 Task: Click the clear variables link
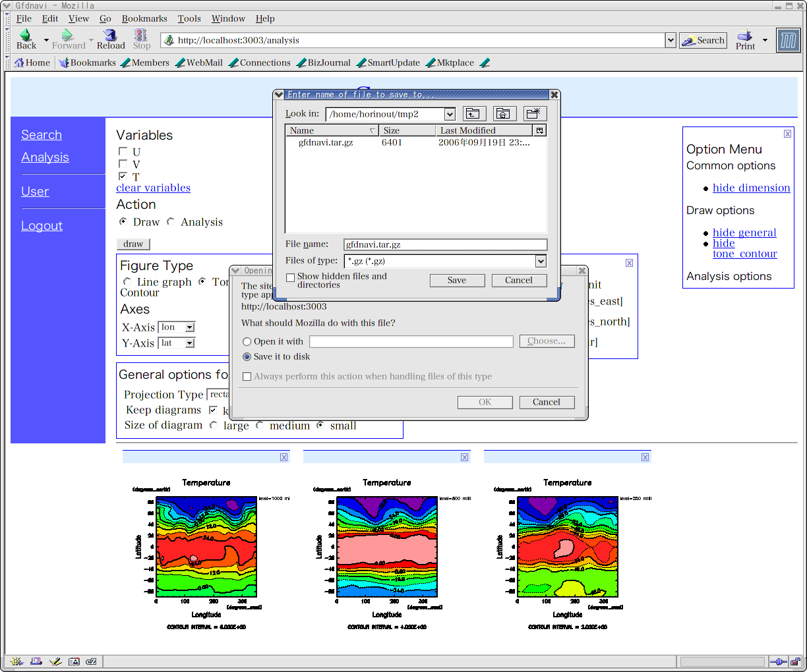click(x=153, y=188)
